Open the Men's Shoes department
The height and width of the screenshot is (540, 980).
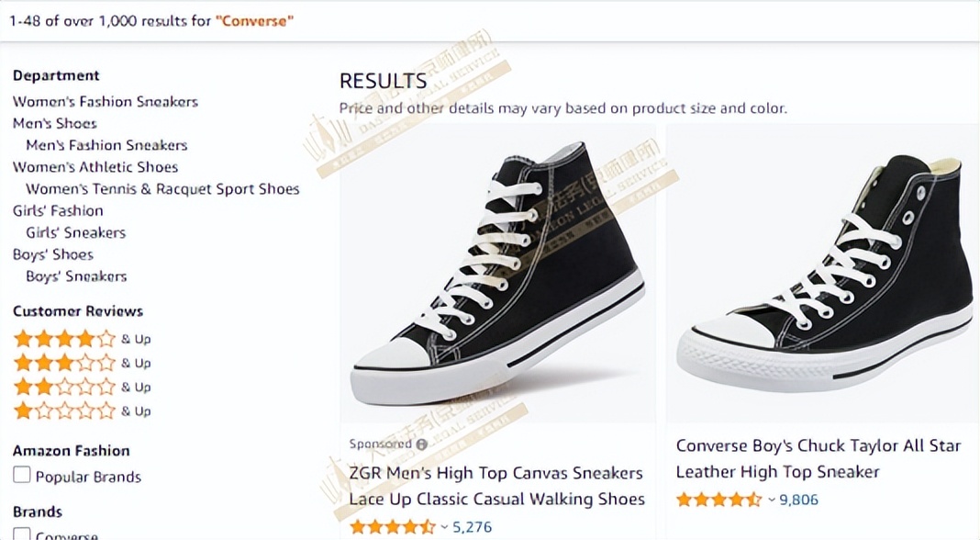coord(54,123)
